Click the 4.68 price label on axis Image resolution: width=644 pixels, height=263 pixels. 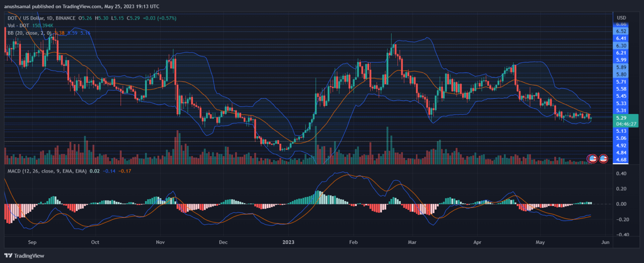point(621,160)
